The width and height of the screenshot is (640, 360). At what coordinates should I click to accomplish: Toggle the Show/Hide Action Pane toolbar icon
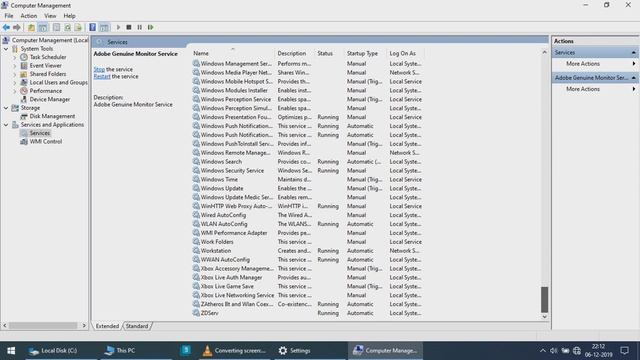pos(104,27)
